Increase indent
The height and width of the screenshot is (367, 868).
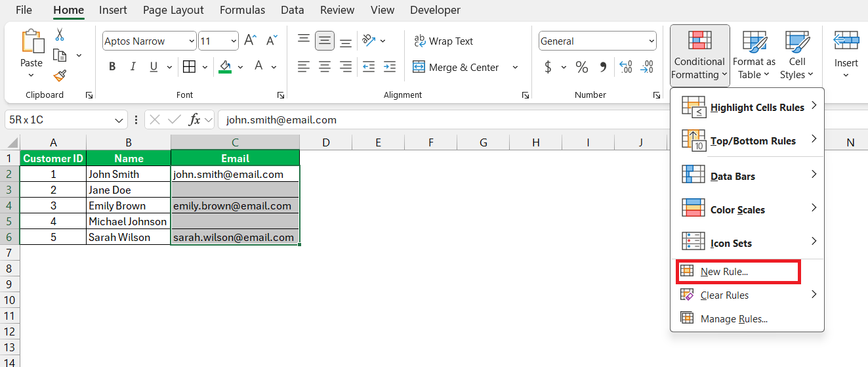[390, 67]
